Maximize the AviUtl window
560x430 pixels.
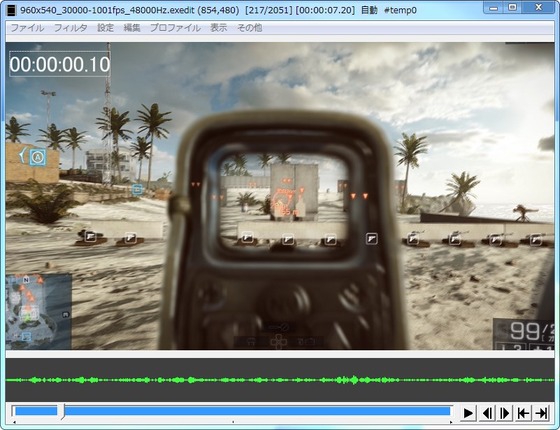point(513,8)
